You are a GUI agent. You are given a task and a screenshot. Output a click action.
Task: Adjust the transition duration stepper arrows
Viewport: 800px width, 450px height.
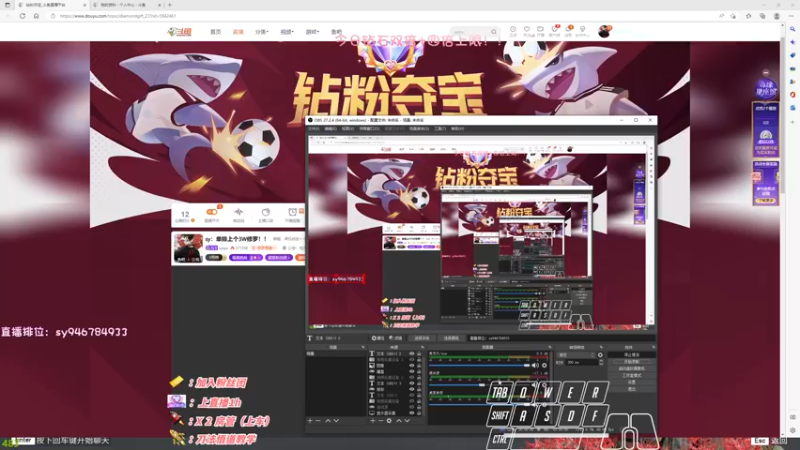(x=601, y=362)
